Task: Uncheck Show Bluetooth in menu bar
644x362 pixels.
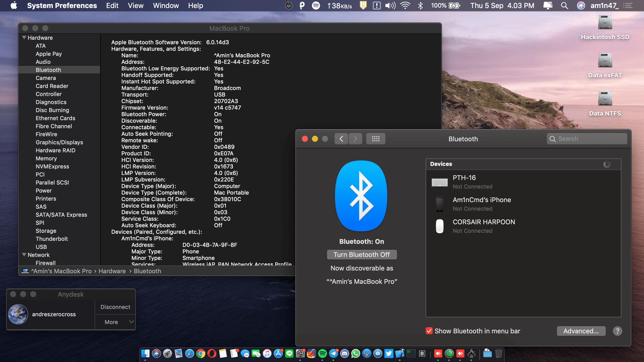Action: click(x=429, y=331)
